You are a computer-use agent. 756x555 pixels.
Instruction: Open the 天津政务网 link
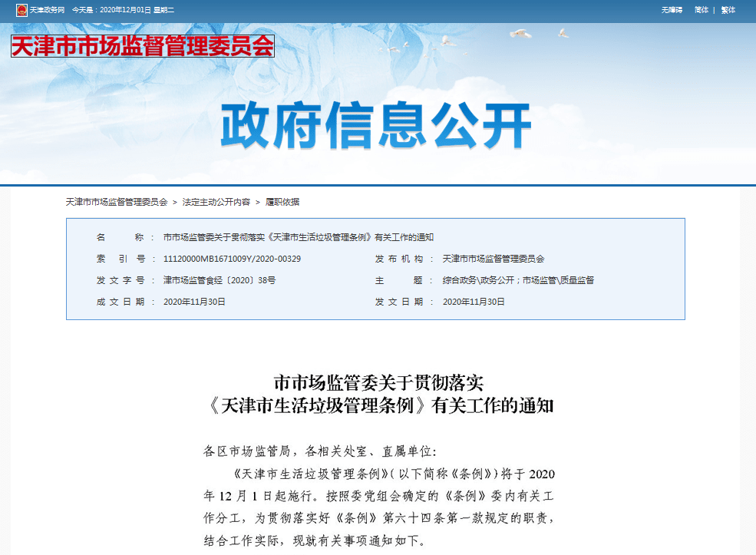click(48, 10)
